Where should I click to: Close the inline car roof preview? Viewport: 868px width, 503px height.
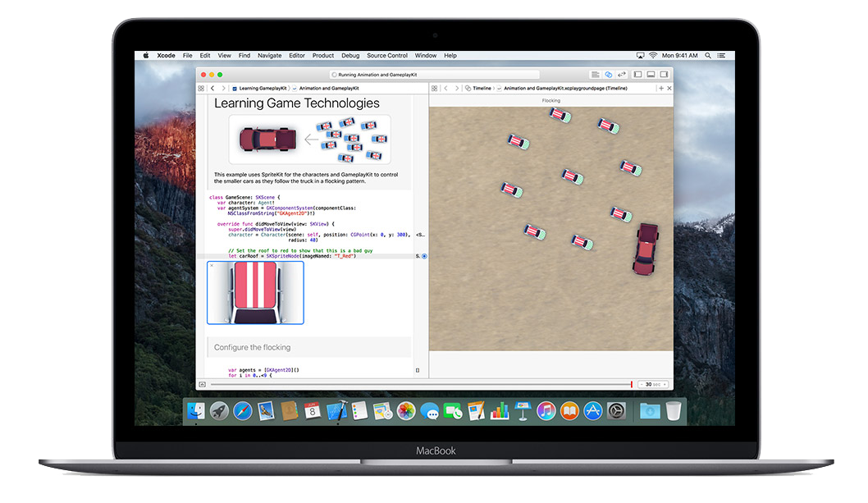212,265
